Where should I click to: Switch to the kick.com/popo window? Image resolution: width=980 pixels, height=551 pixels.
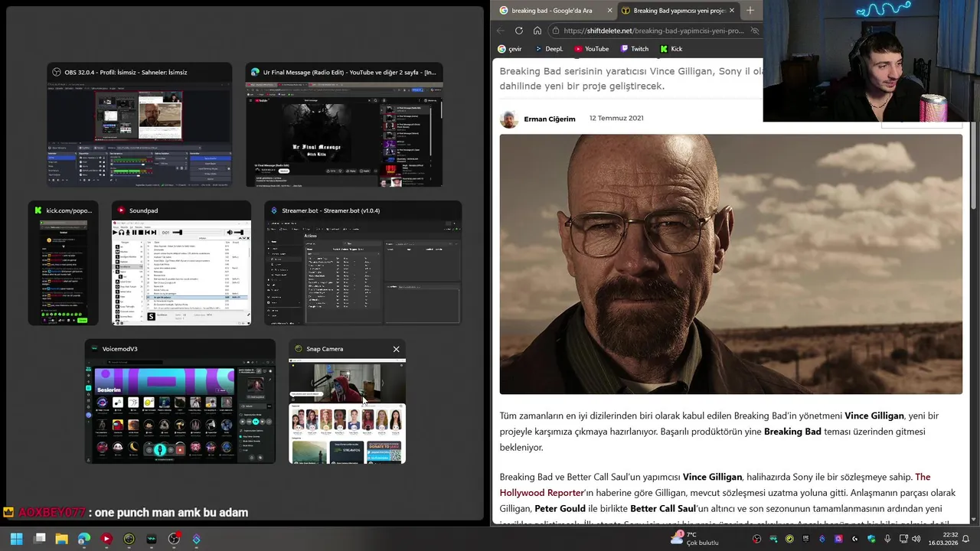pyautogui.click(x=63, y=263)
